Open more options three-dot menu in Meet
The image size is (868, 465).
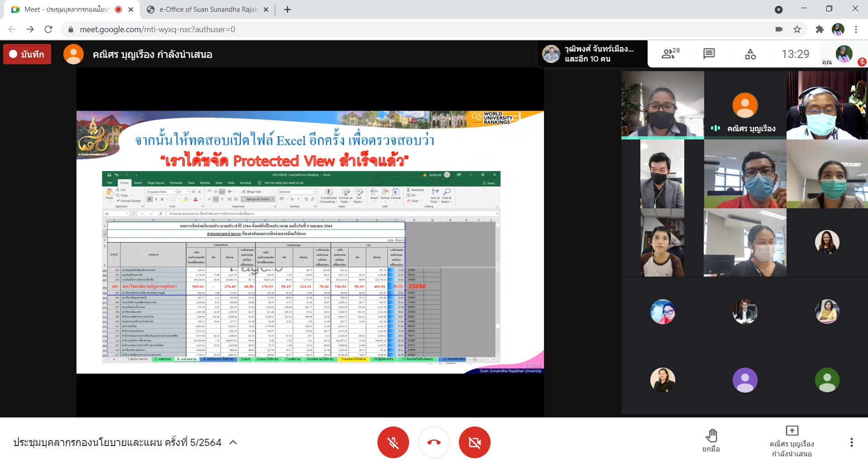point(851,442)
